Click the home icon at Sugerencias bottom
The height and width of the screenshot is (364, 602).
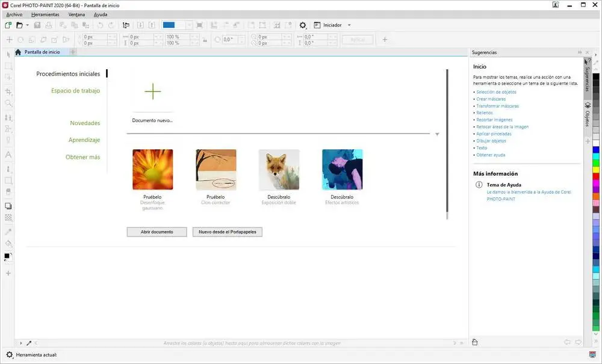coord(475,342)
